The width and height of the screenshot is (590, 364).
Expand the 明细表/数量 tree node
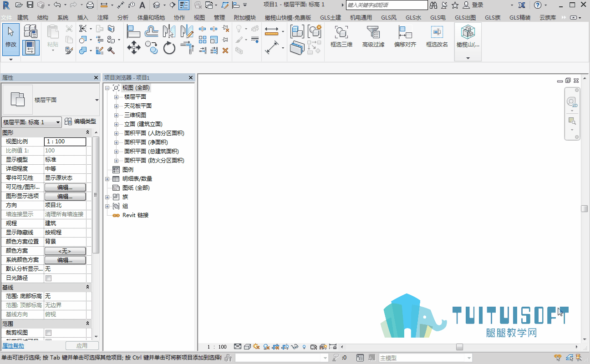pos(107,179)
